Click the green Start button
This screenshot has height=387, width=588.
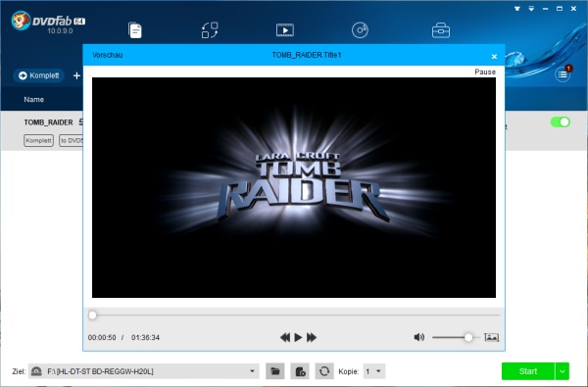(528, 371)
